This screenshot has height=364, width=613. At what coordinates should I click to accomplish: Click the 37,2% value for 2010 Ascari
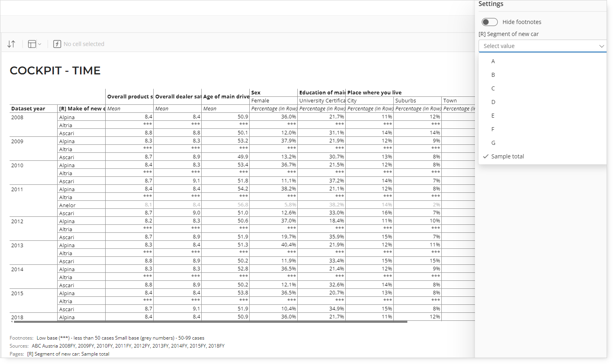[x=337, y=181]
